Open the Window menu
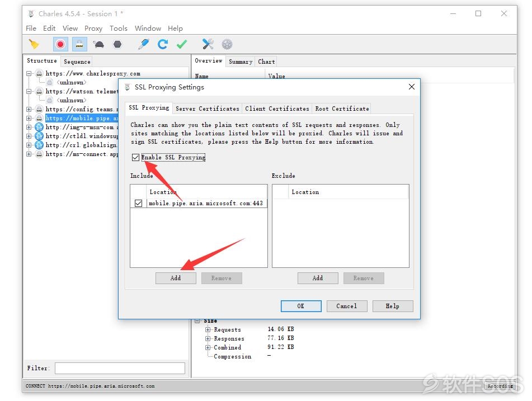 (x=148, y=28)
